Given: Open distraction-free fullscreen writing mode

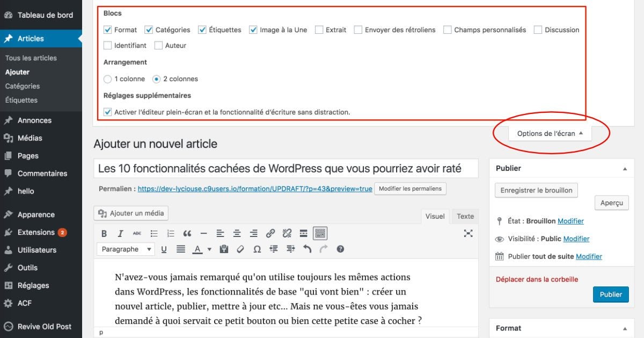Looking at the screenshot, I should (468, 233).
